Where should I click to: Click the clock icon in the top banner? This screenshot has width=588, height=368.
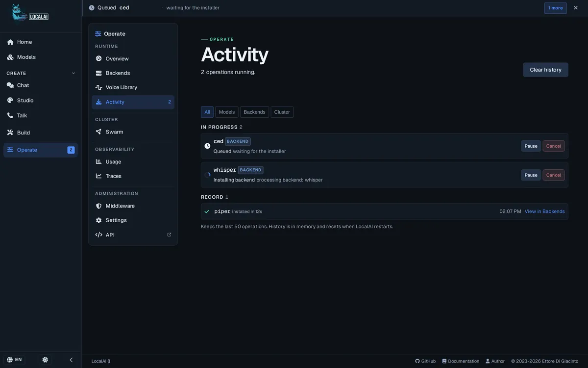coord(92,8)
